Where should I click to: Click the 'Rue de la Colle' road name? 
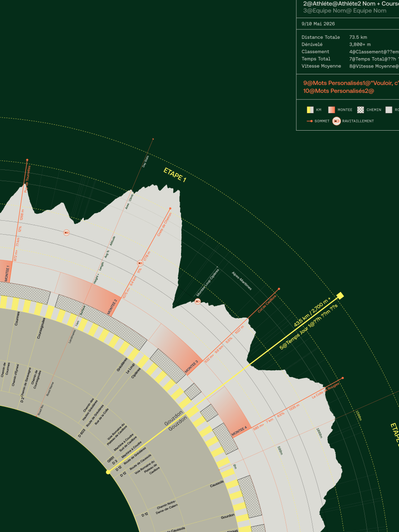click(x=102, y=417)
